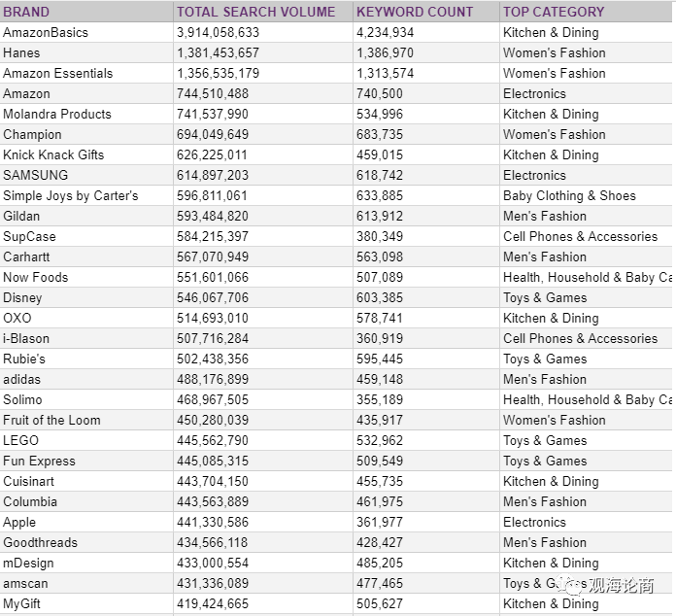676x616 pixels.
Task: Select the AmazonBasics brand cell
Action: tap(86, 32)
